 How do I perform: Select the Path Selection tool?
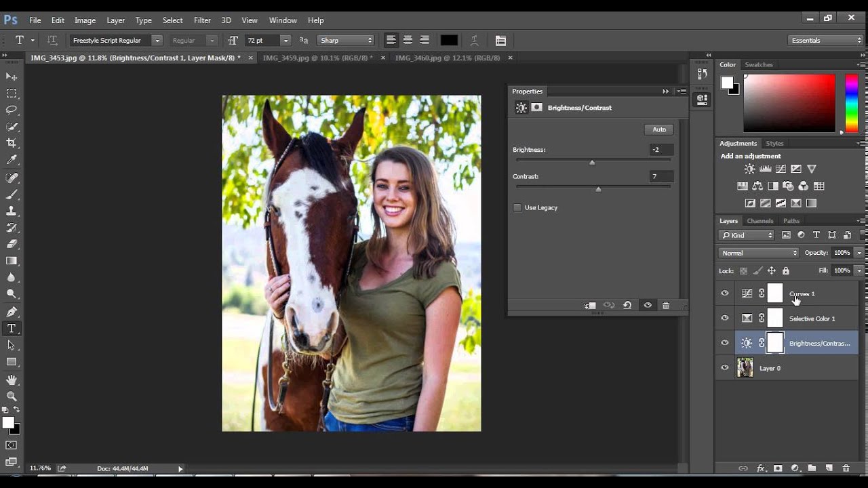12,345
